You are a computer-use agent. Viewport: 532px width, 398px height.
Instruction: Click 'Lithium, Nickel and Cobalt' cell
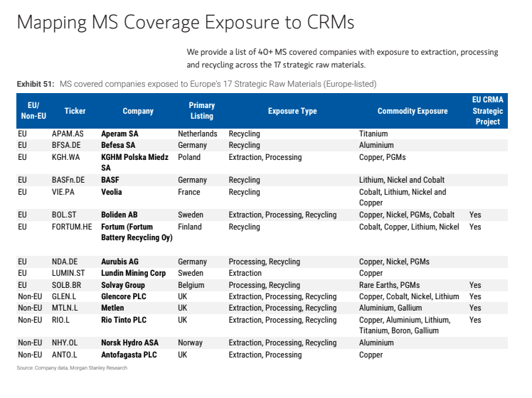click(402, 180)
